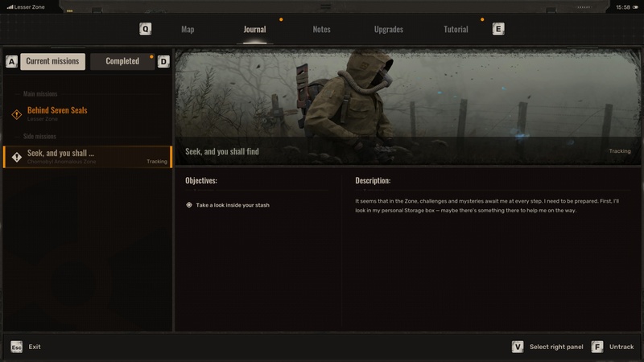Click the Lesser Zone subtitle under Behind Seven Seals

pos(43,119)
